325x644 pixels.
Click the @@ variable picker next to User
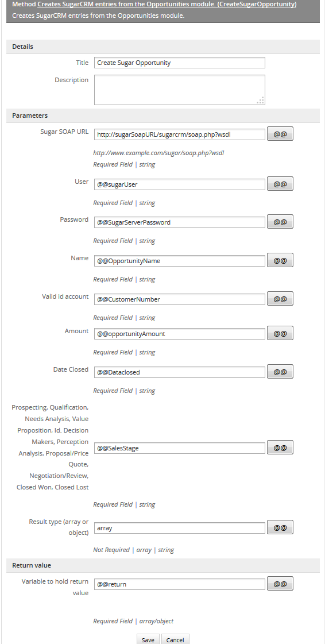click(x=280, y=184)
